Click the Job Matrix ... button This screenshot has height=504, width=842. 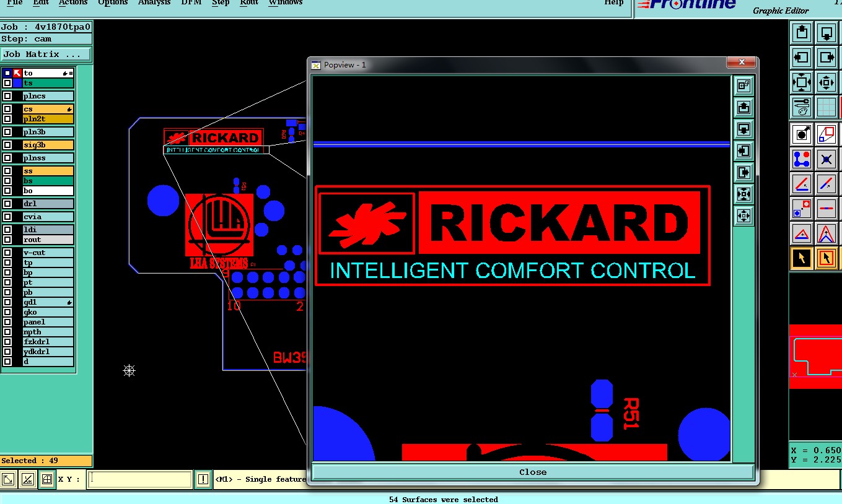click(x=46, y=54)
